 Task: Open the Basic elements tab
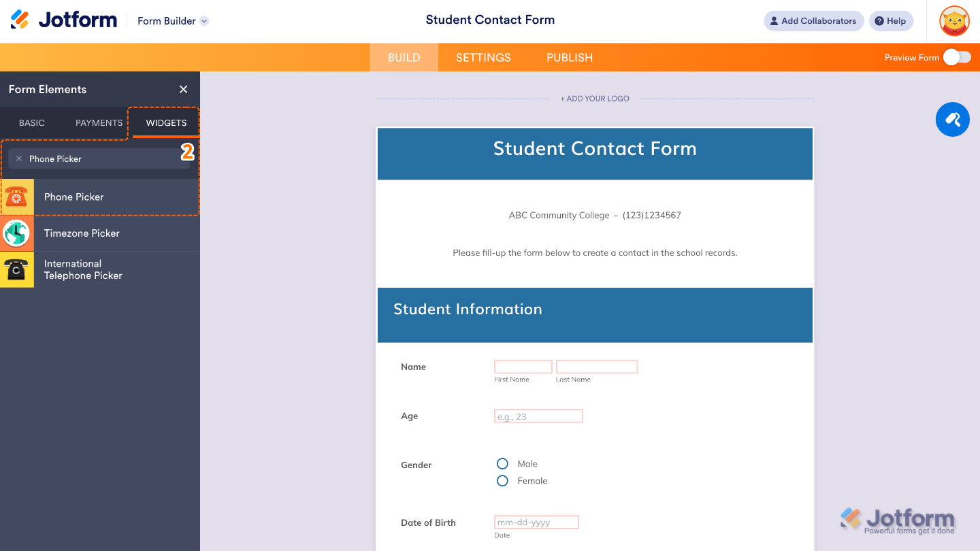coord(32,123)
